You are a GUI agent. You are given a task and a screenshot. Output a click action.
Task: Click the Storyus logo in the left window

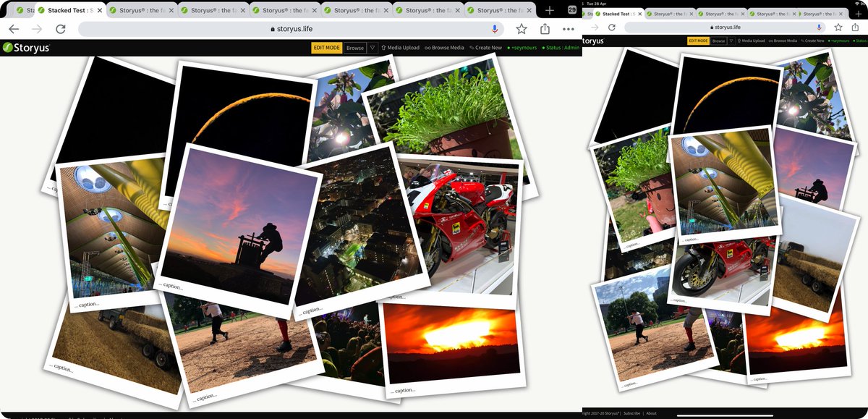[25, 48]
